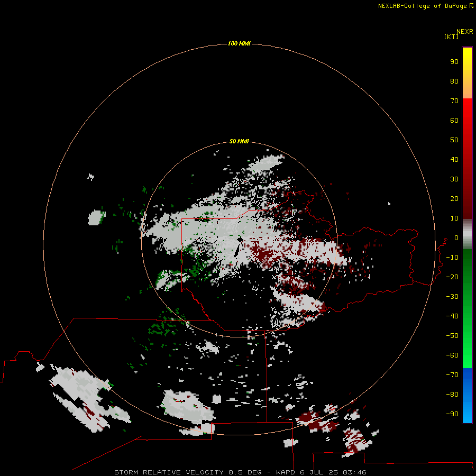Pick the yellow-orange band atop the color bar
Screen dimensions: 476x476
pos(467,73)
